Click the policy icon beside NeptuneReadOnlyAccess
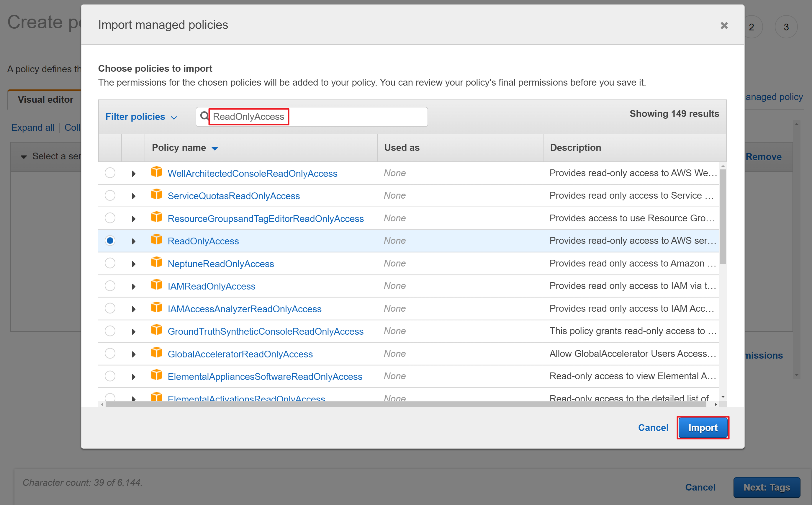This screenshot has height=505, width=812. point(156,262)
